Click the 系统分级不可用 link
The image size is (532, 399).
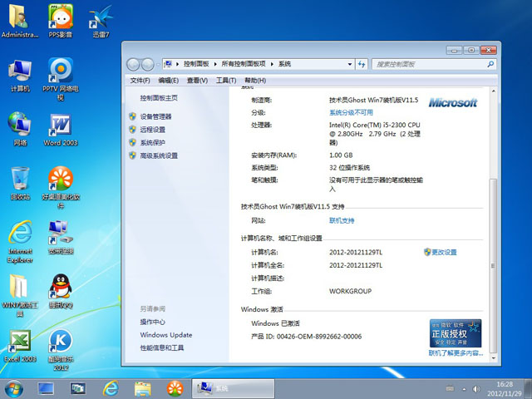[x=351, y=112]
